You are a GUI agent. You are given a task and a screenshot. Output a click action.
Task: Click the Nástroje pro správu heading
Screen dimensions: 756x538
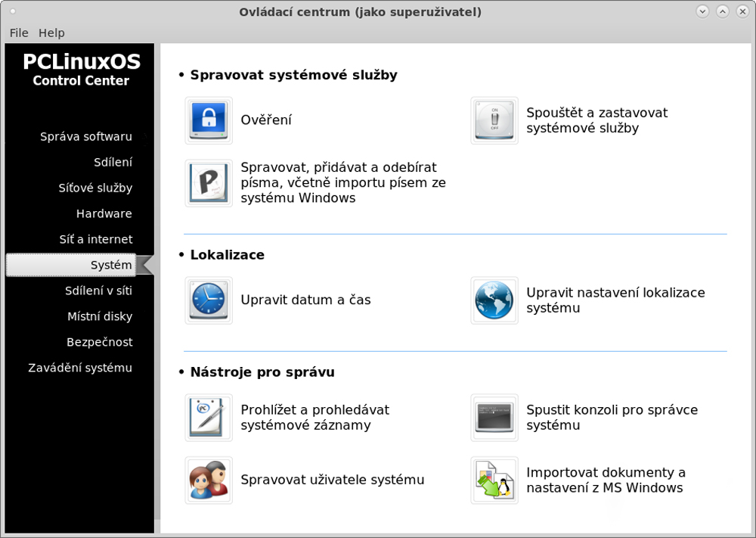pos(262,372)
